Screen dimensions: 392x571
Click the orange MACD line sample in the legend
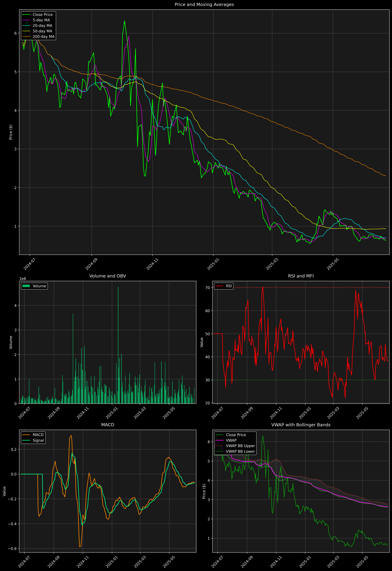coord(26,435)
